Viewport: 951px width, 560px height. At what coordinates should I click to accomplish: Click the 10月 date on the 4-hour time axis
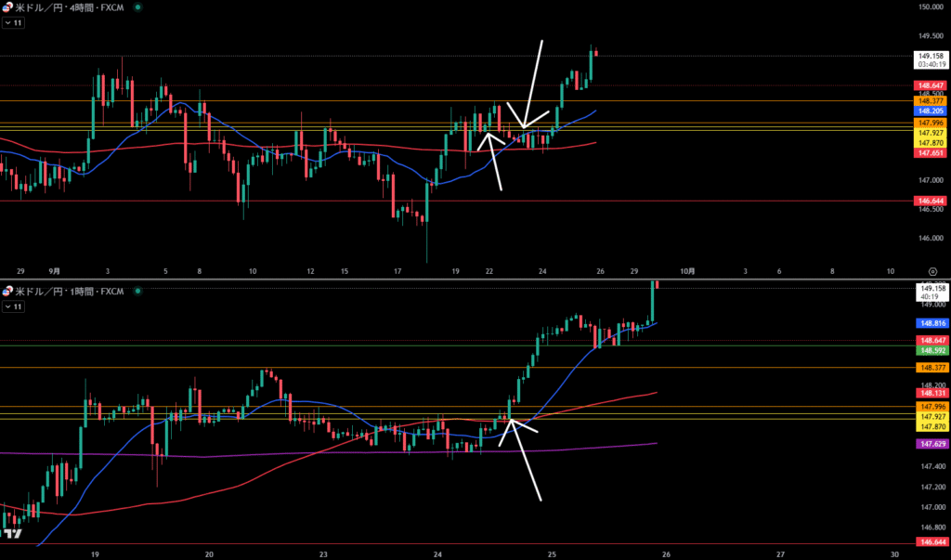tap(686, 271)
